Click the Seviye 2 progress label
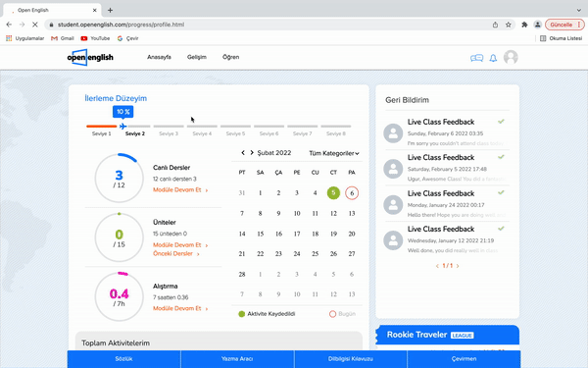Screen dimensions: 588x368 [135, 133]
